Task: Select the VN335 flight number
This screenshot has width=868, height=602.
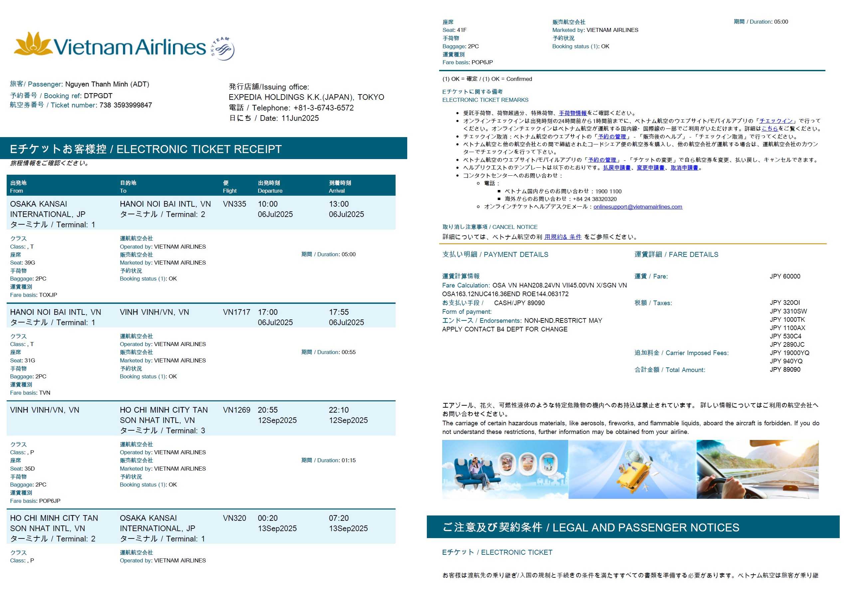Action: click(x=234, y=204)
